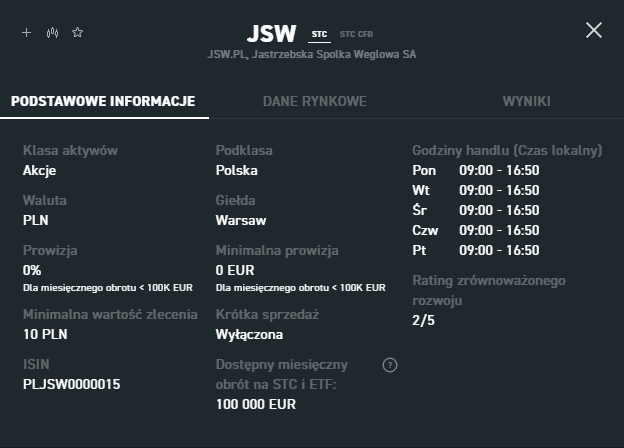Mark JSW as favorite with star icon
624x448 pixels.
(78, 32)
